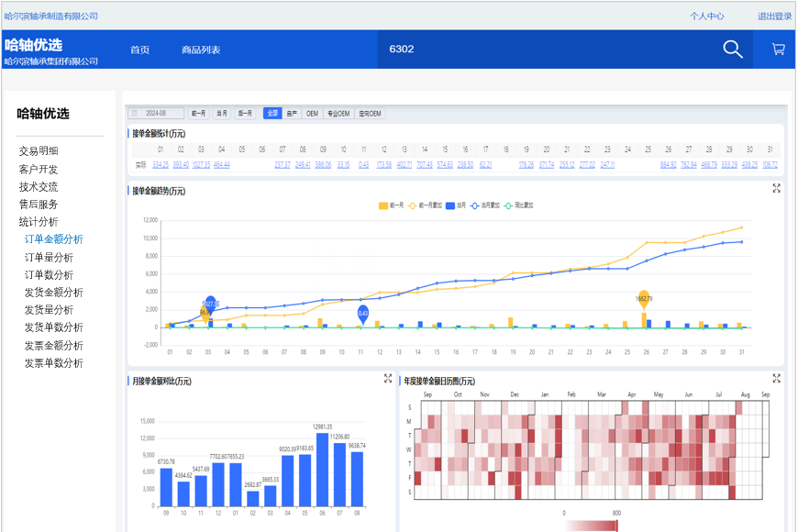Select the 全部 filter tab
This screenshot has height=532, width=798.
(x=272, y=113)
